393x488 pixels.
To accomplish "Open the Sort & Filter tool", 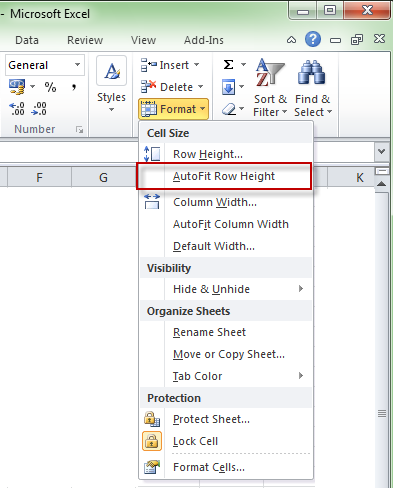I will tap(270, 88).
